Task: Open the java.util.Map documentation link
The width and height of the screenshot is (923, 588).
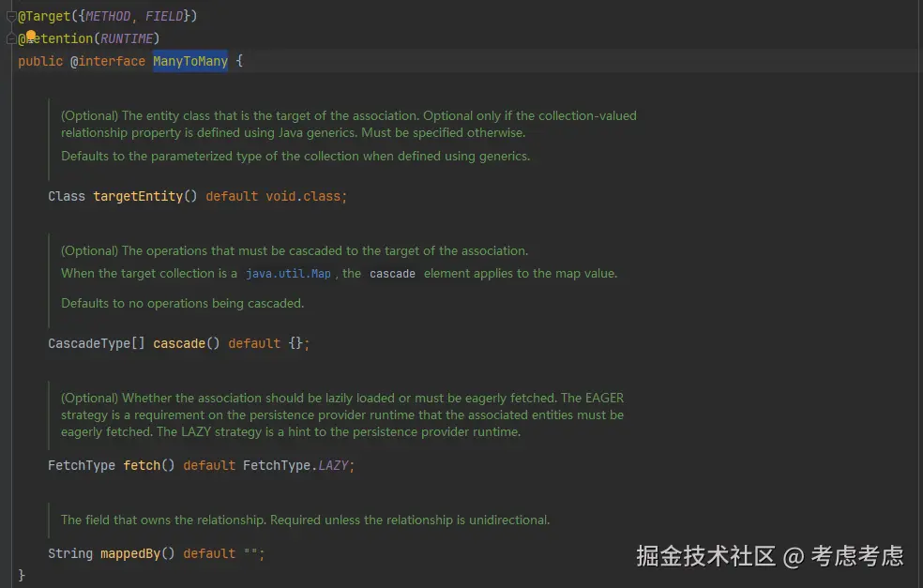Action: (x=288, y=274)
